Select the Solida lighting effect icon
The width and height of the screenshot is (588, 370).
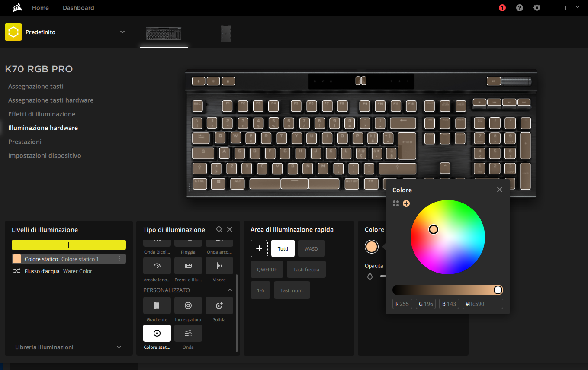tap(219, 306)
